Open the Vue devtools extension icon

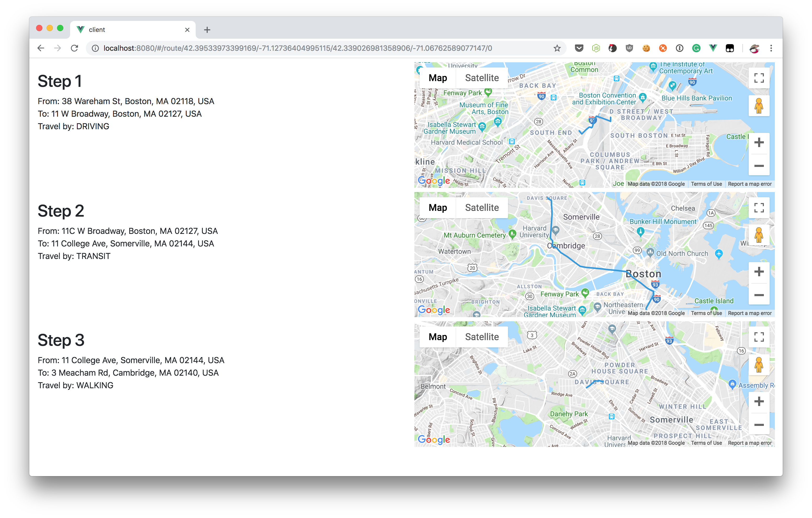tap(713, 48)
